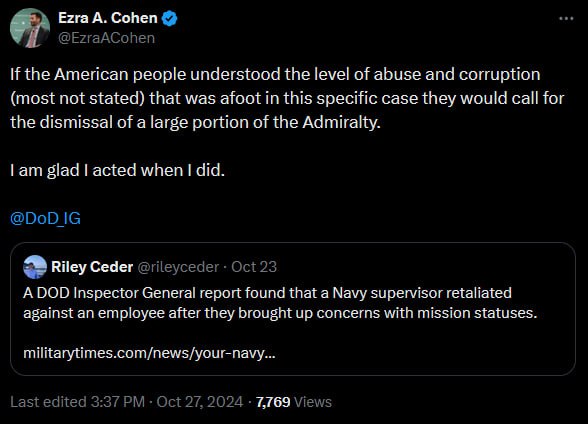Screen dimensions: 588x424
Task: Open the @rileyceder handle in quoted tweet
Action: pos(178,267)
